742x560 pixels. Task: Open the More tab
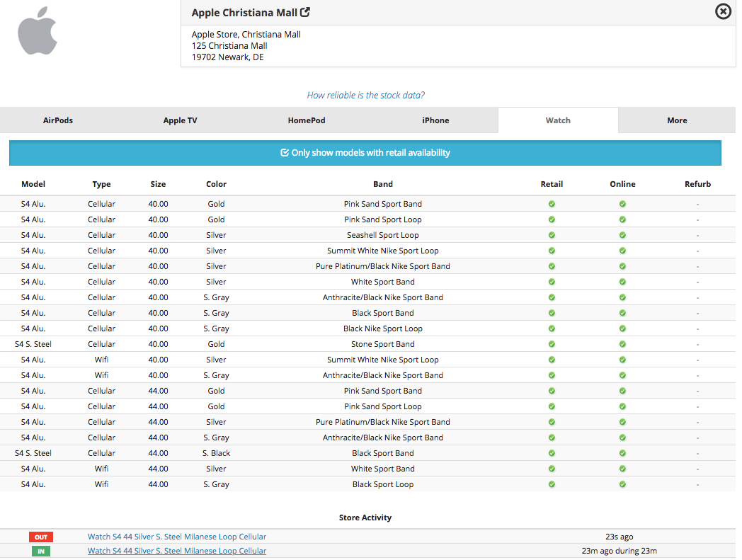pyautogui.click(x=677, y=120)
